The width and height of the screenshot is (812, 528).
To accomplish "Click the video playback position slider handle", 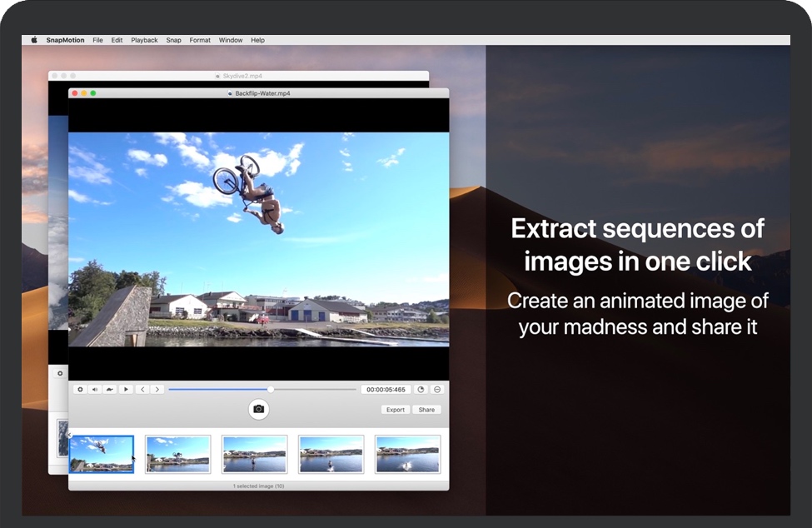I will click(x=271, y=389).
